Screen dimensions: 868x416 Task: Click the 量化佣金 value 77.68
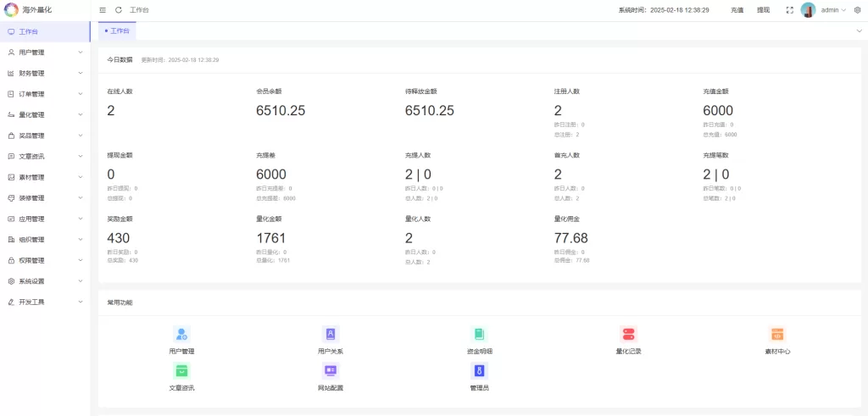[x=570, y=238]
